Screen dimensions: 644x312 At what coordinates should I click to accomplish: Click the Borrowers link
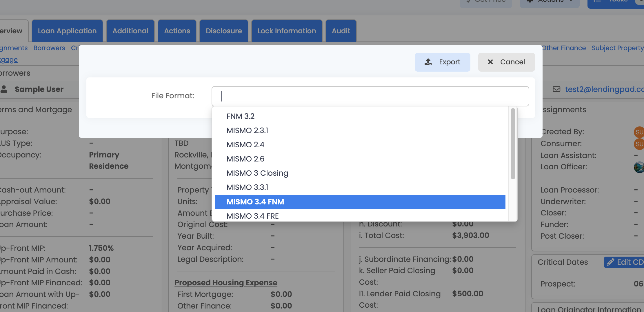click(x=49, y=48)
